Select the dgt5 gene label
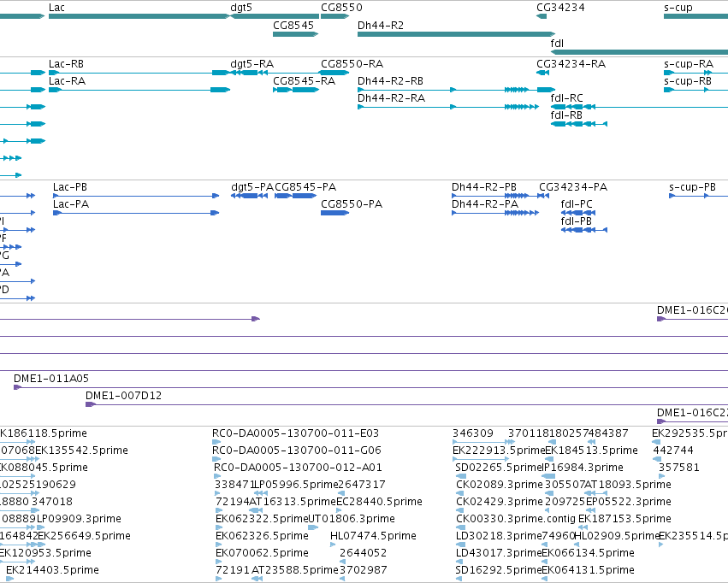This screenshot has height=583, width=728. click(x=241, y=8)
